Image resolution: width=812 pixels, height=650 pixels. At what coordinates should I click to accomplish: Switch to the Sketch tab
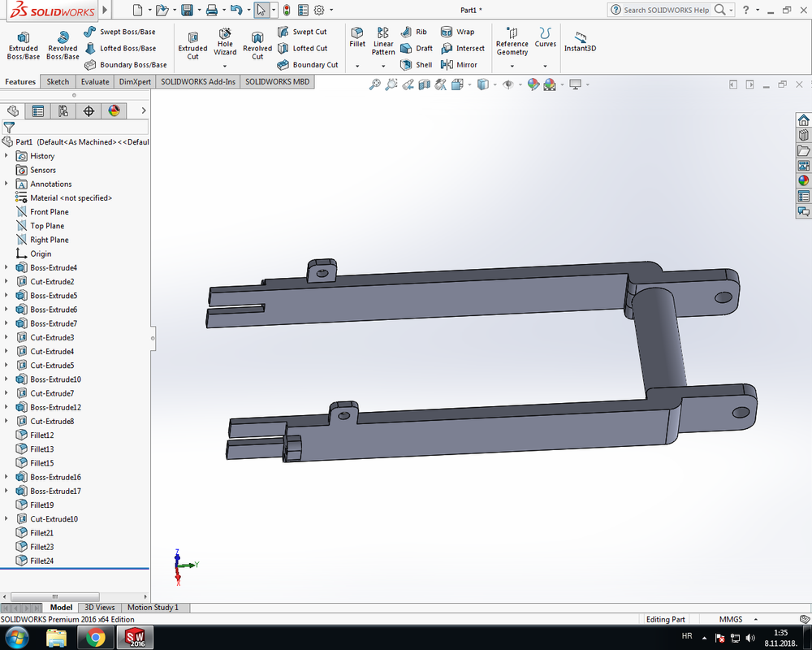coord(58,82)
